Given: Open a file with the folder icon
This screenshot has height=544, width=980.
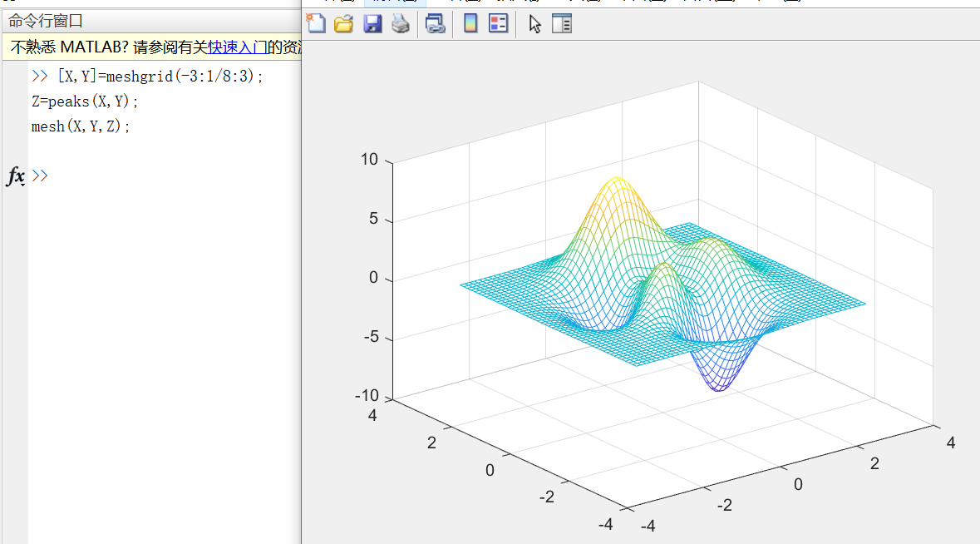Looking at the screenshot, I should [344, 24].
